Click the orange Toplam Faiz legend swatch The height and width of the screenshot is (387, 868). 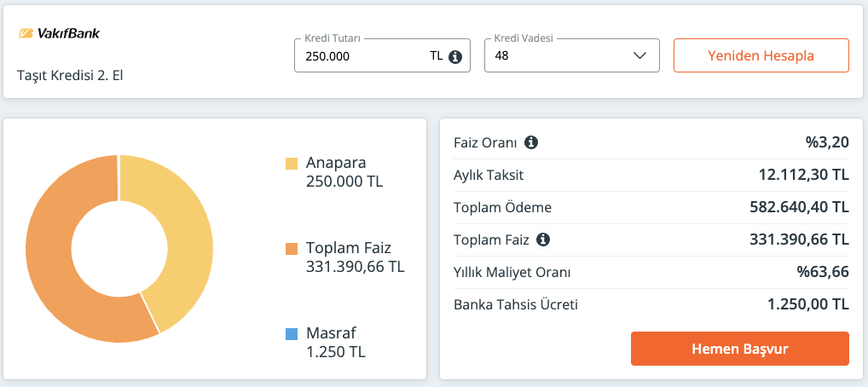pyautogui.click(x=292, y=249)
